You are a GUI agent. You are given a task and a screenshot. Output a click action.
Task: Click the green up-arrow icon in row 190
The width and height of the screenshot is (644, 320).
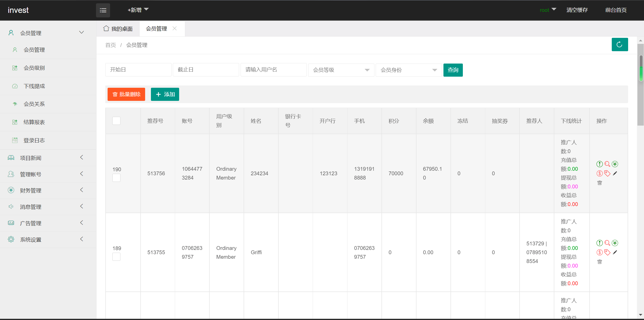599,164
